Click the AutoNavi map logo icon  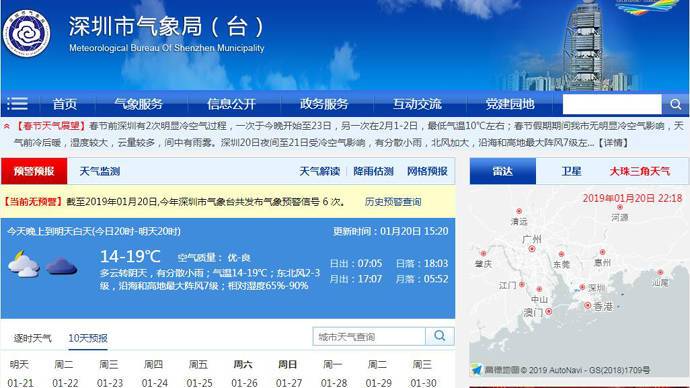[477, 370]
